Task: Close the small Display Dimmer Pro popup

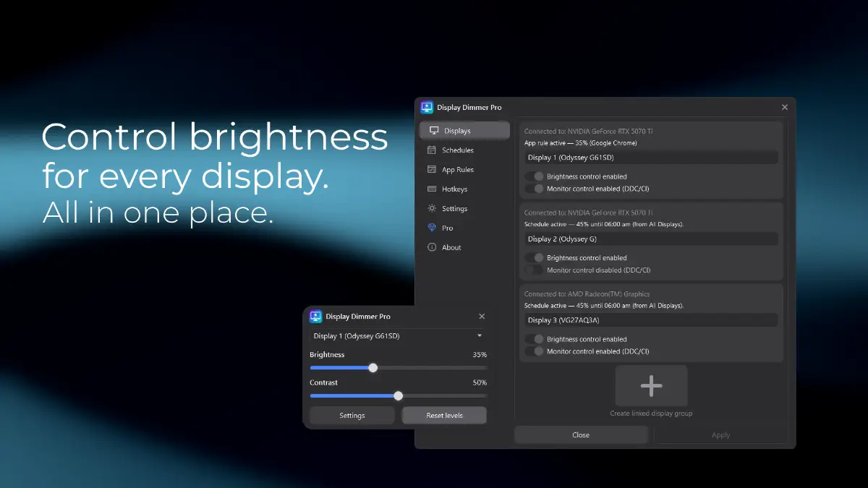Action: coord(482,317)
